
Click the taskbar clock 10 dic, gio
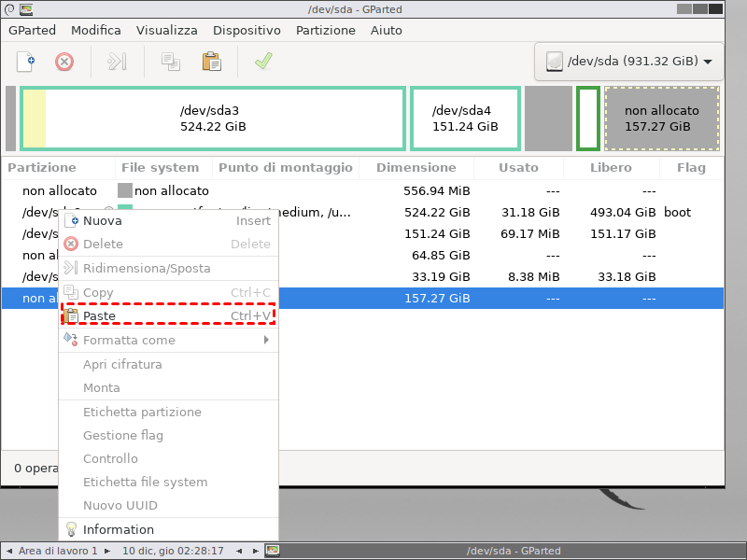pyautogui.click(x=173, y=551)
